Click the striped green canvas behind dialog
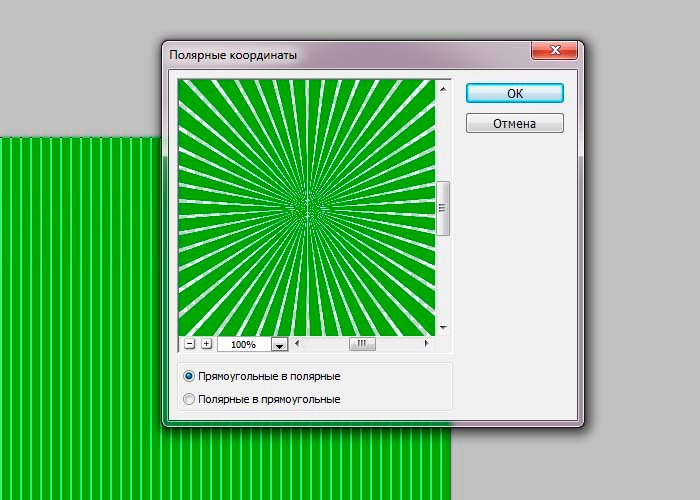This screenshot has width=700, height=500. (x=80, y=320)
